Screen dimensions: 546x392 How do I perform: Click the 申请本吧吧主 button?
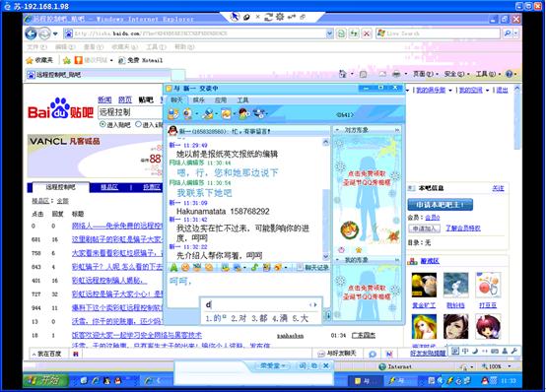pyautogui.click(x=441, y=205)
